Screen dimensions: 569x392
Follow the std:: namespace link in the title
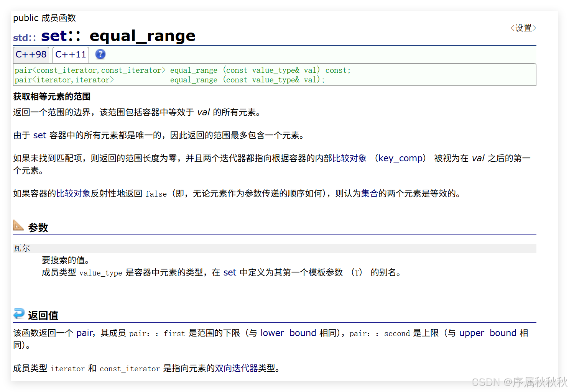pos(25,38)
